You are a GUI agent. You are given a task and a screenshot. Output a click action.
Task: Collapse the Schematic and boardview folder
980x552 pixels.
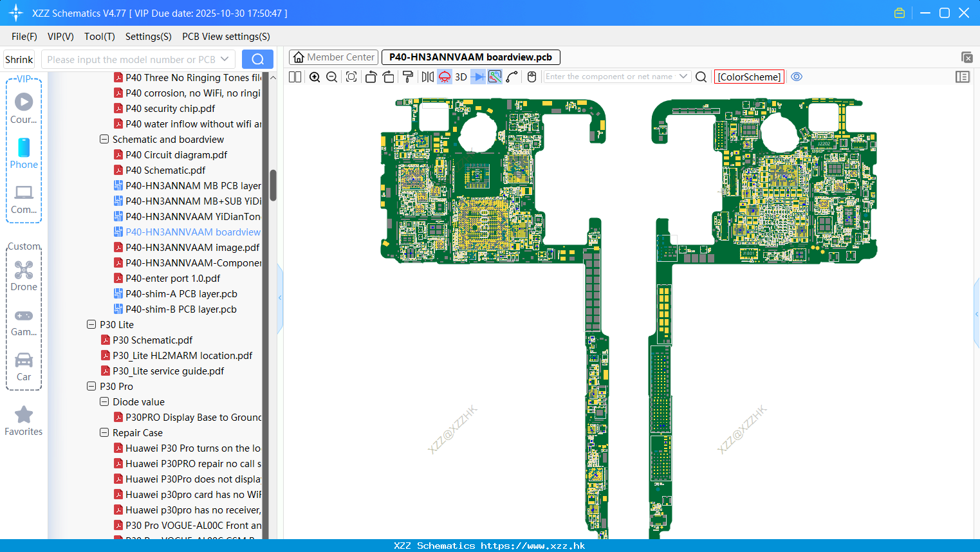104,139
